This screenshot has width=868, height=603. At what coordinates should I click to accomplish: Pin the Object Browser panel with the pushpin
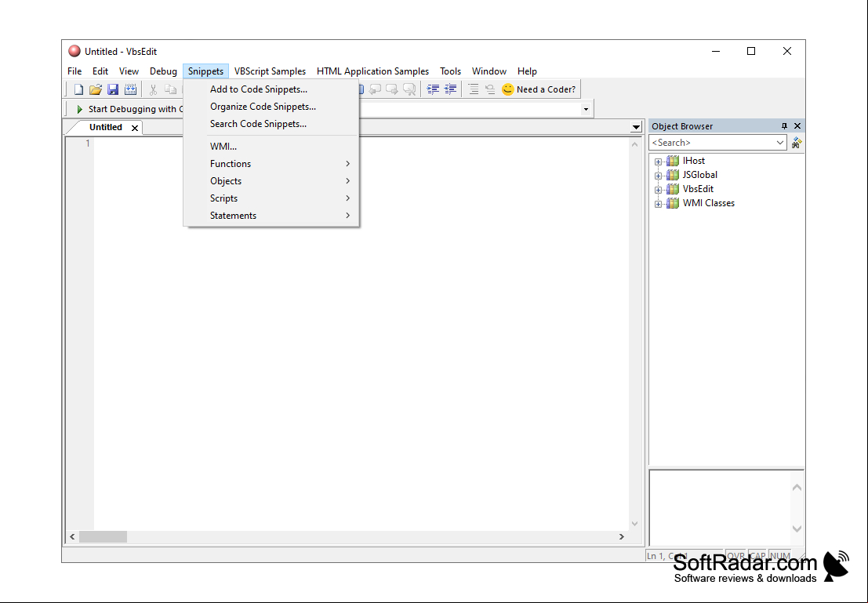pos(784,126)
